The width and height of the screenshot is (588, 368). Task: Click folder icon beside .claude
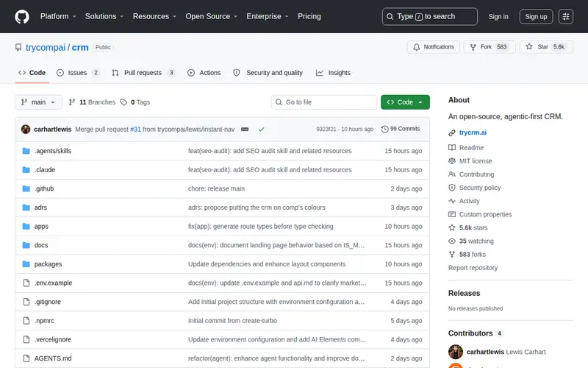click(26, 170)
